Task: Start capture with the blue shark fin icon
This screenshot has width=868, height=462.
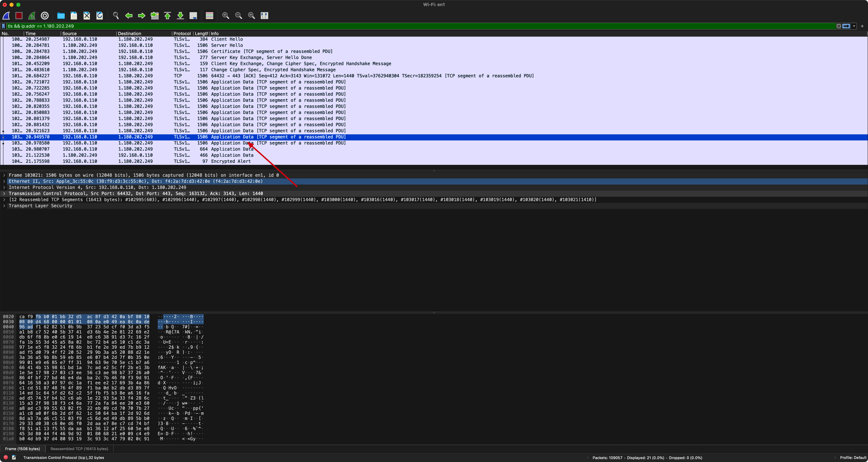Action: point(6,15)
